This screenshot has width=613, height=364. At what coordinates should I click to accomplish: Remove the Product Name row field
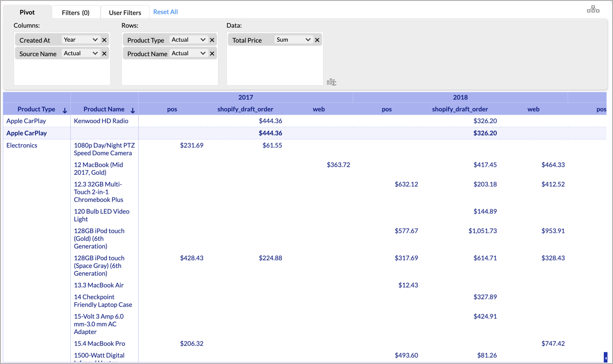coord(212,53)
